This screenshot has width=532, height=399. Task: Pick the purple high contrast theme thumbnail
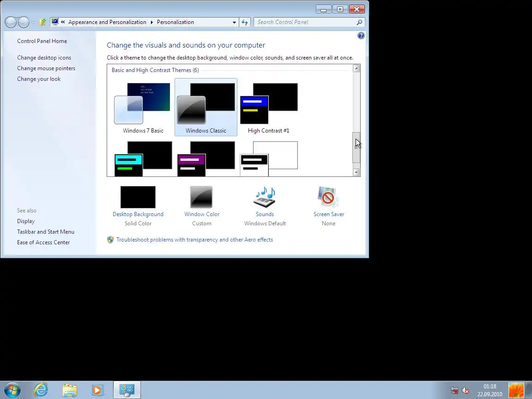click(206, 159)
